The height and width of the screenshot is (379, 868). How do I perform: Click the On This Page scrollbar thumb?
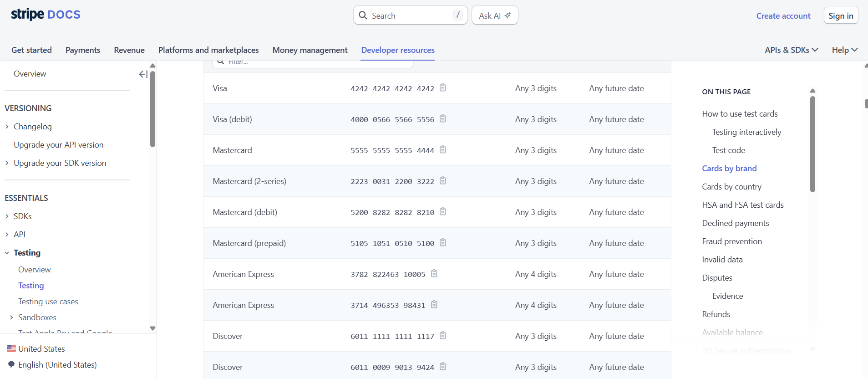[x=812, y=143]
